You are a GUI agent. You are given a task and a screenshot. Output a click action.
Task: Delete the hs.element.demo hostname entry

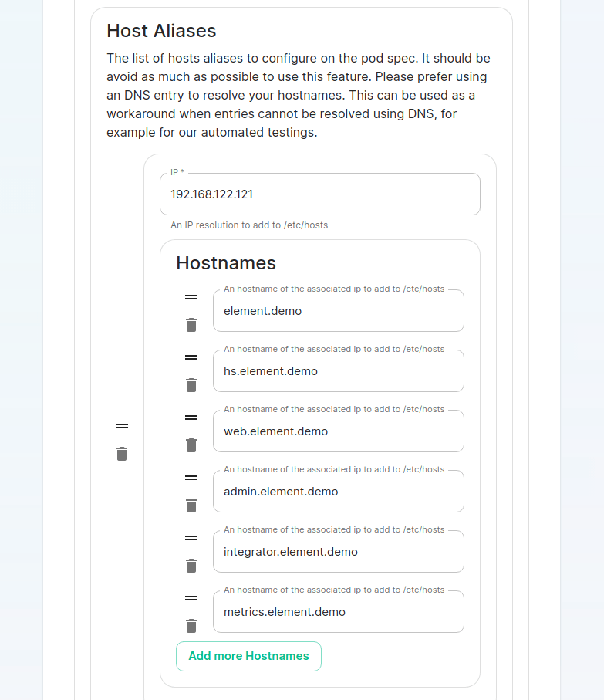pyautogui.click(x=191, y=385)
